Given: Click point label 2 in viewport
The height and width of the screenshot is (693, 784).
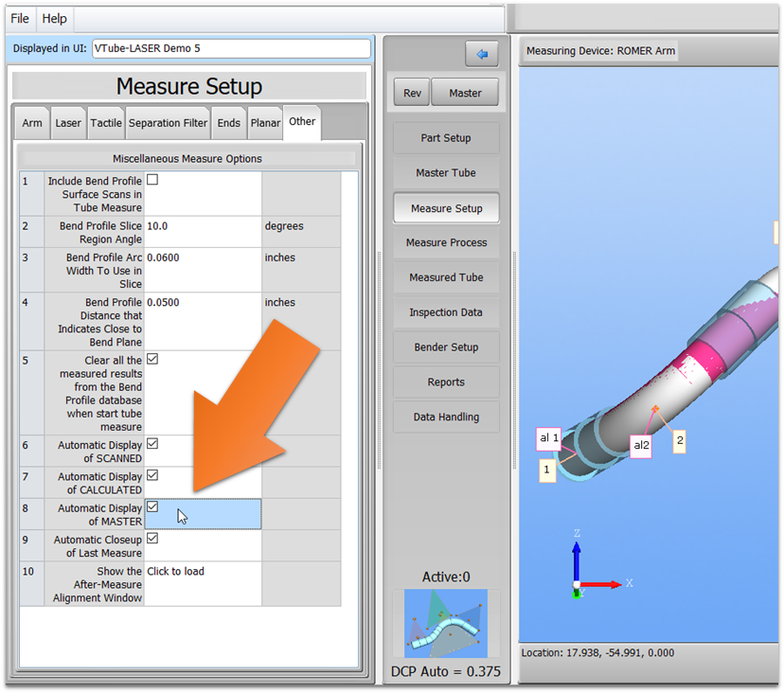Looking at the screenshot, I should 679,440.
